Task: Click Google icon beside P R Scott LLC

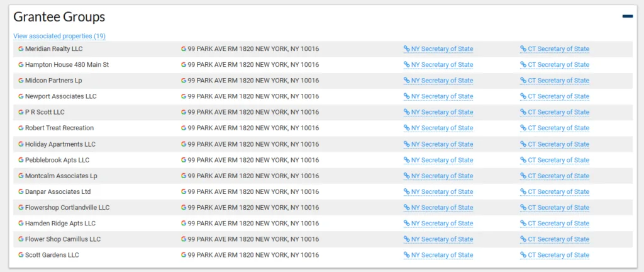Action: pyautogui.click(x=21, y=112)
